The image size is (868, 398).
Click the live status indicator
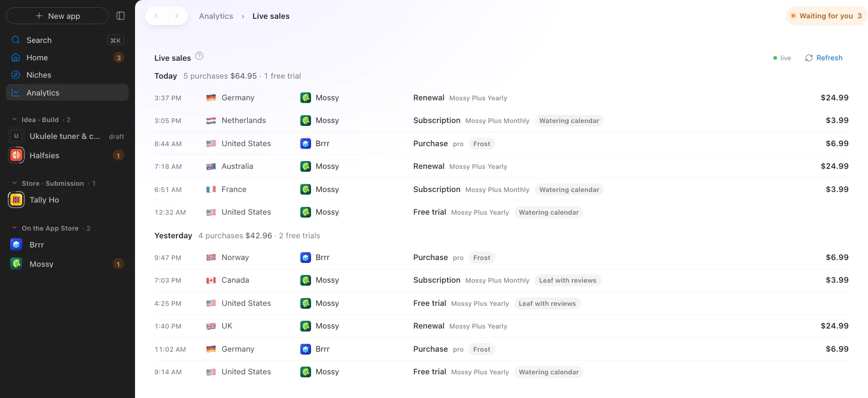[x=782, y=58]
